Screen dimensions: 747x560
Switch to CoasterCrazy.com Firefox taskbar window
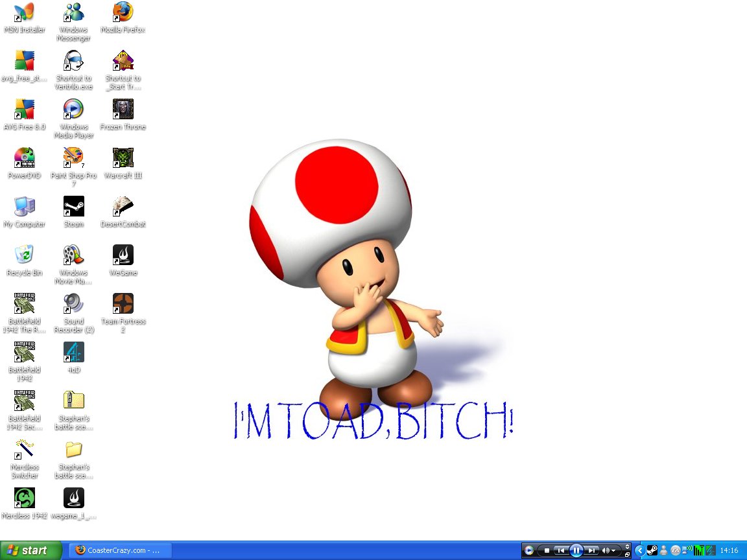[119, 550]
